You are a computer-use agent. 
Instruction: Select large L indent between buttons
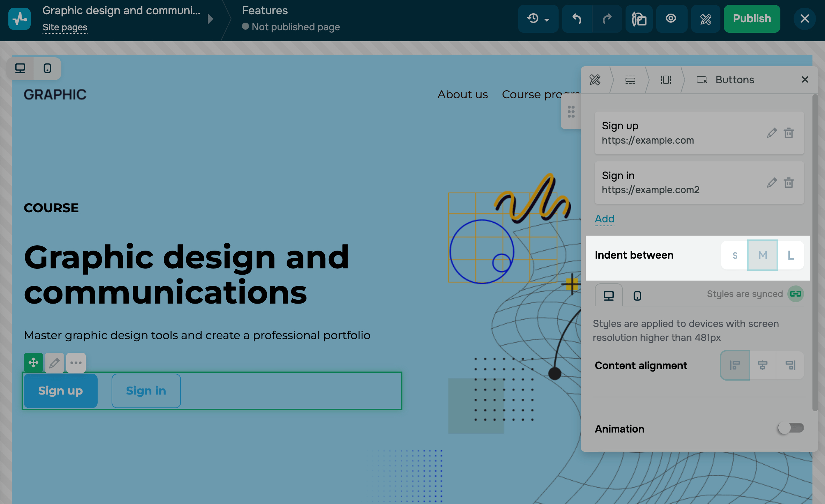click(790, 255)
